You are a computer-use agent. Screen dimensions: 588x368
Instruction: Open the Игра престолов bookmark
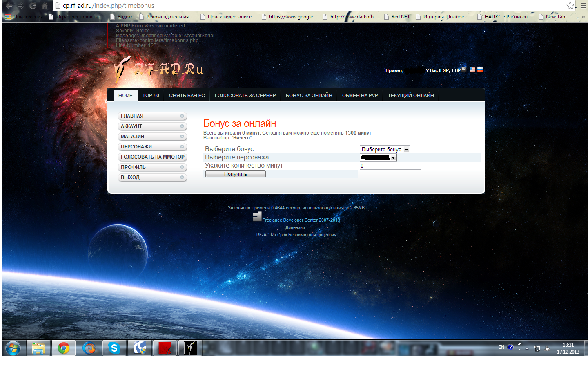(x=76, y=17)
